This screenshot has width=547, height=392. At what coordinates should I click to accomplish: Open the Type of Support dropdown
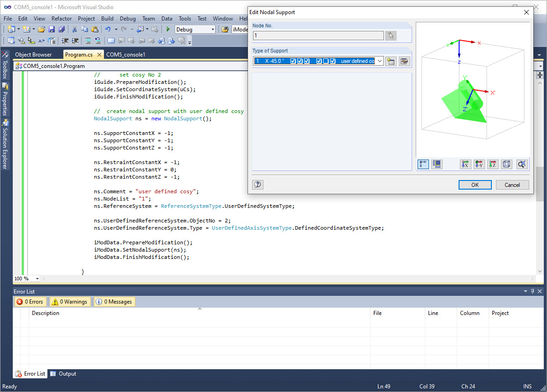point(379,61)
